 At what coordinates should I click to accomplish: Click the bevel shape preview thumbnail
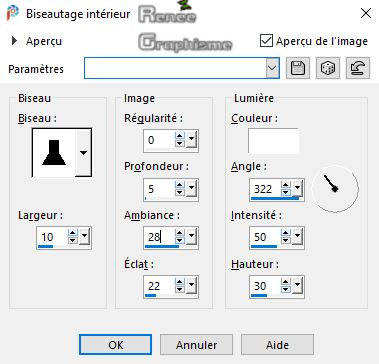pyautogui.click(x=54, y=153)
